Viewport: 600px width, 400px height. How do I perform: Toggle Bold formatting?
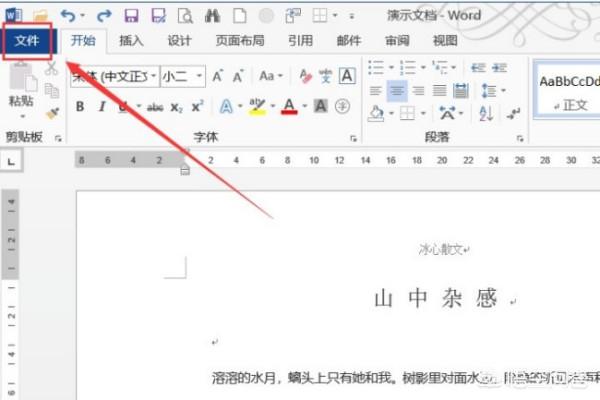(x=80, y=106)
